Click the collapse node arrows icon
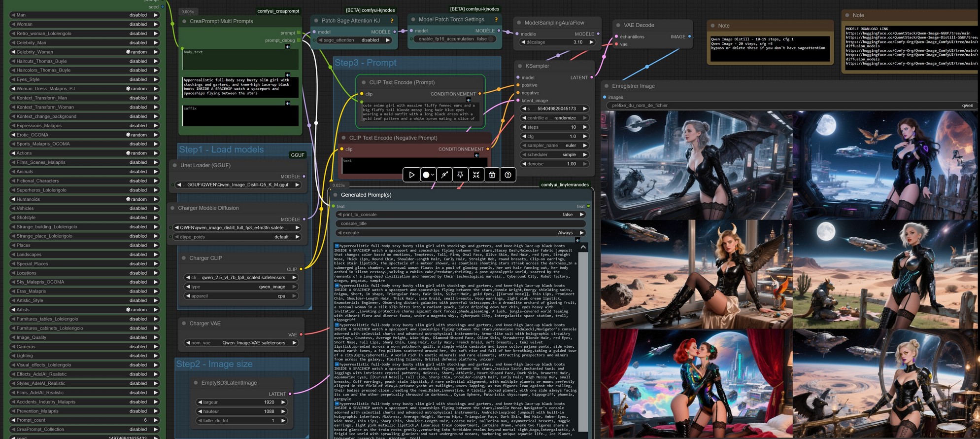The width and height of the screenshot is (980, 439). pos(476,175)
